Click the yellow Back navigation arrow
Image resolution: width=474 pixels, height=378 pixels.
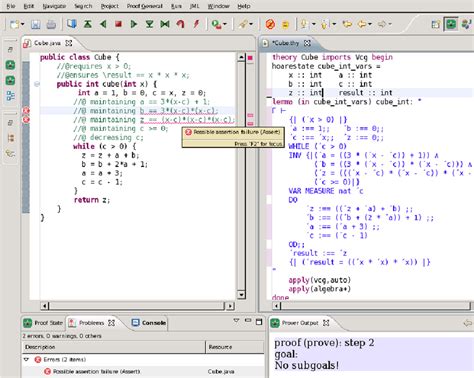coord(362,24)
